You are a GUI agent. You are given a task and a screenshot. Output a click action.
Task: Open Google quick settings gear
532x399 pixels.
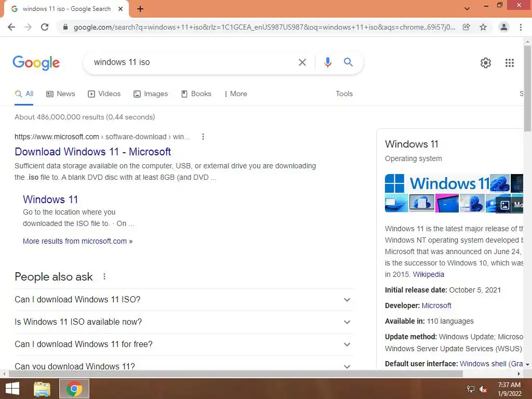pos(486,63)
